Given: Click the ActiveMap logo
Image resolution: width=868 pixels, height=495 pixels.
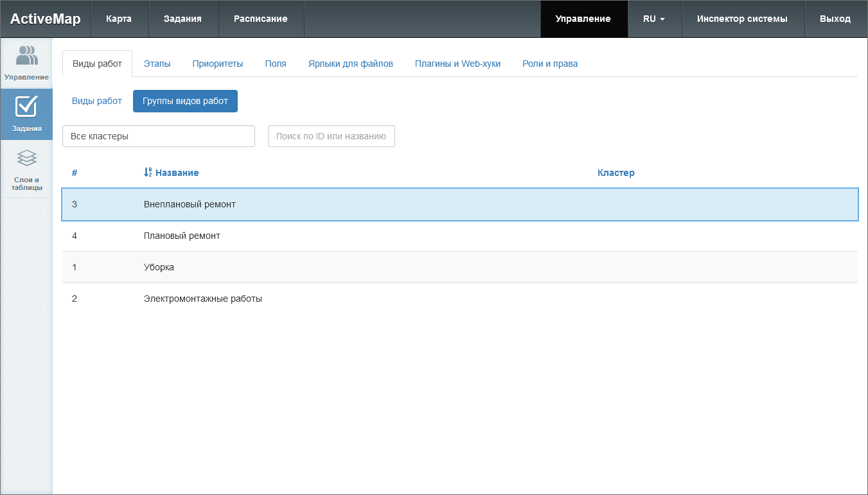Looking at the screenshot, I should (45, 19).
